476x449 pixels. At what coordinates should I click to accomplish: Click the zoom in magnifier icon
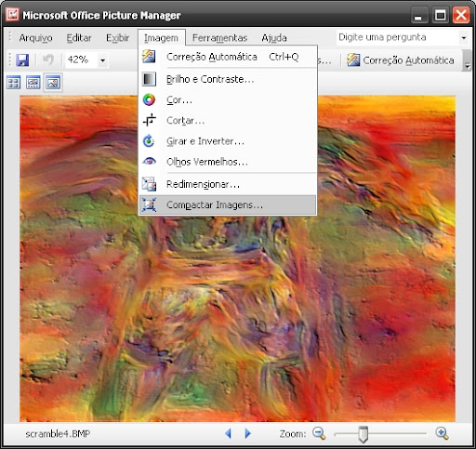point(442,433)
